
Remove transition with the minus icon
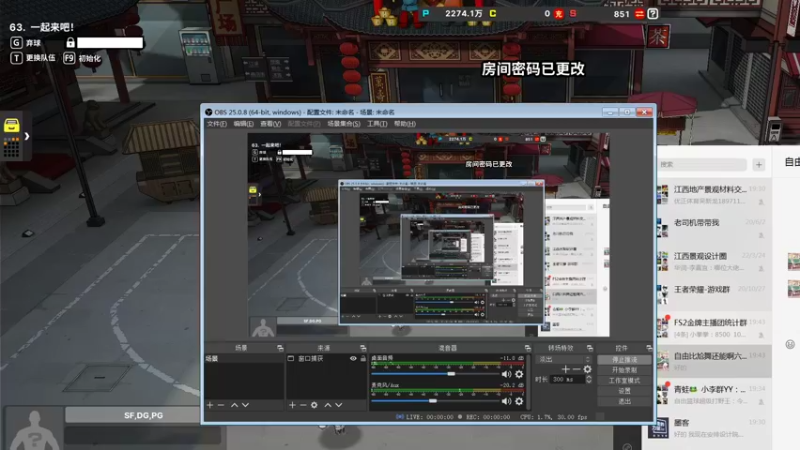(x=576, y=369)
